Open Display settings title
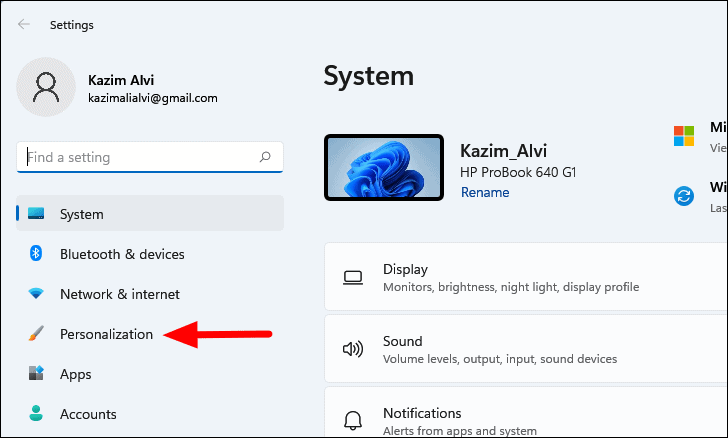The height and width of the screenshot is (438, 728). (x=405, y=269)
